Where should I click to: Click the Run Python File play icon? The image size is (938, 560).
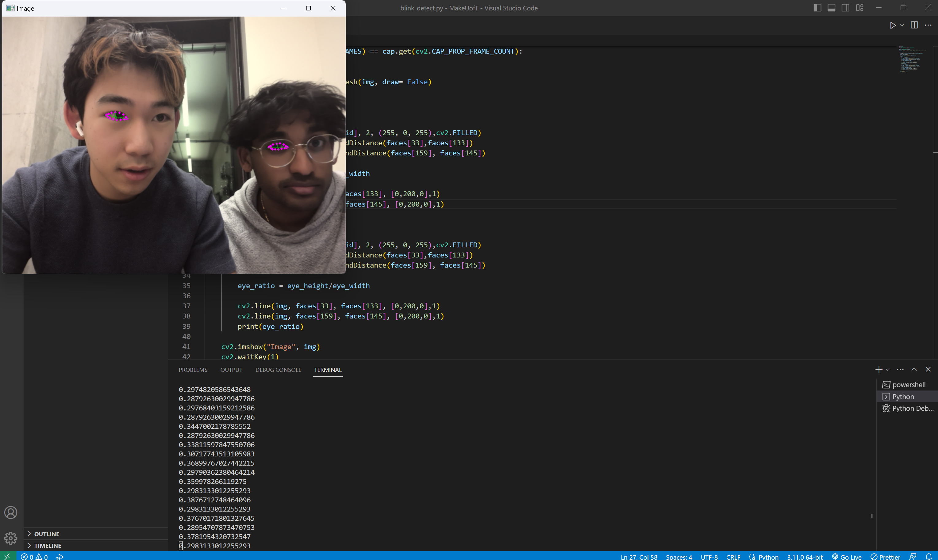[892, 25]
